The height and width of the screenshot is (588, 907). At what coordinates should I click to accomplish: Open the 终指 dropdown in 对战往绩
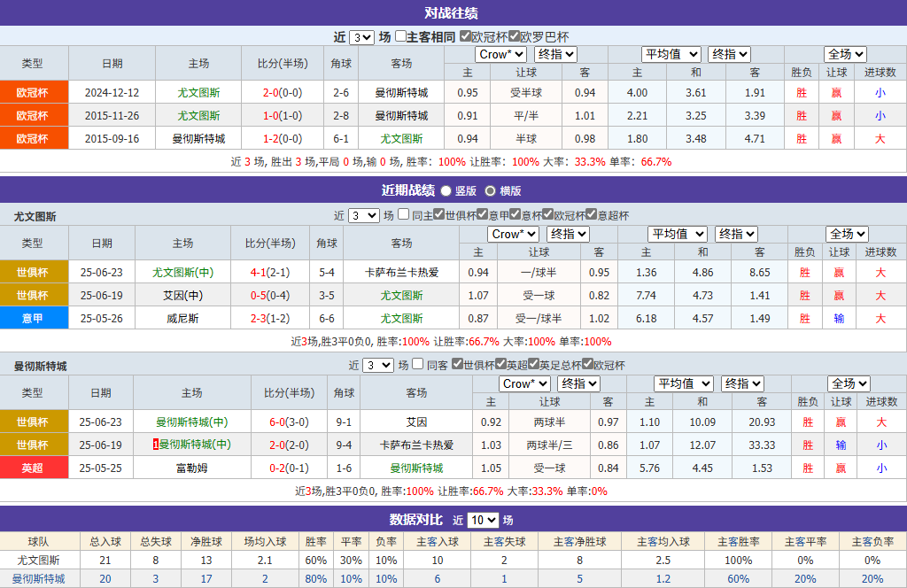[555, 54]
